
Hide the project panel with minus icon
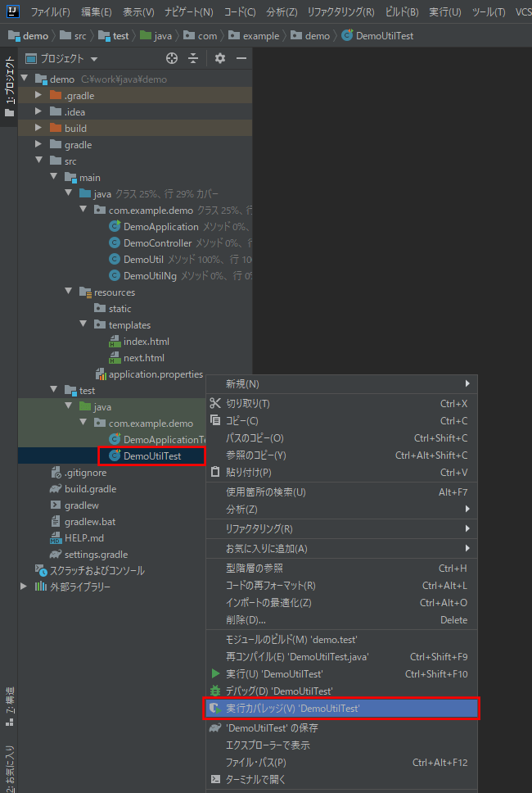(x=241, y=59)
